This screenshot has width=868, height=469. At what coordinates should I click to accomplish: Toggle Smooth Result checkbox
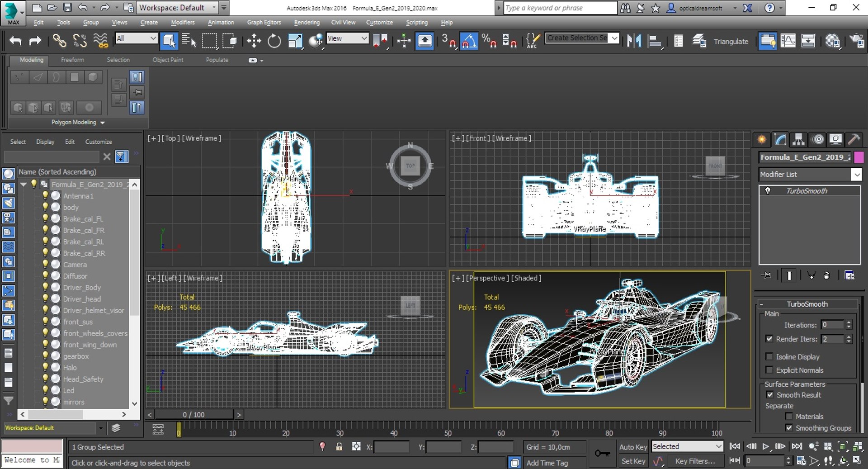pyautogui.click(x=770, y=394)
